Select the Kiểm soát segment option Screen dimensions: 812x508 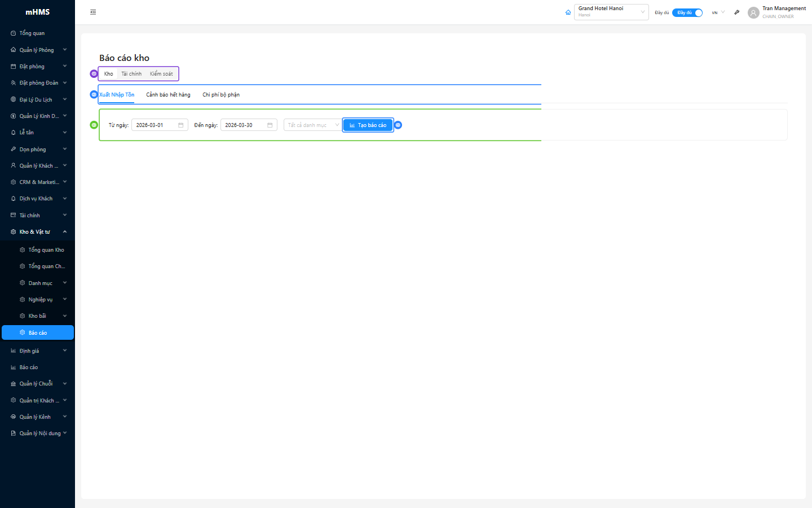click(x=161, y=74)
